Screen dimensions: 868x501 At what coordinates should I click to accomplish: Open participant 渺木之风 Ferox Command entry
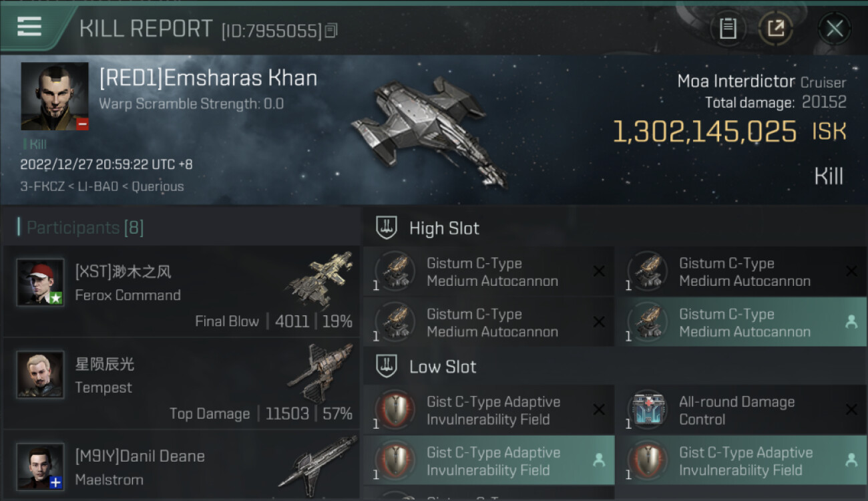(182, 291)
